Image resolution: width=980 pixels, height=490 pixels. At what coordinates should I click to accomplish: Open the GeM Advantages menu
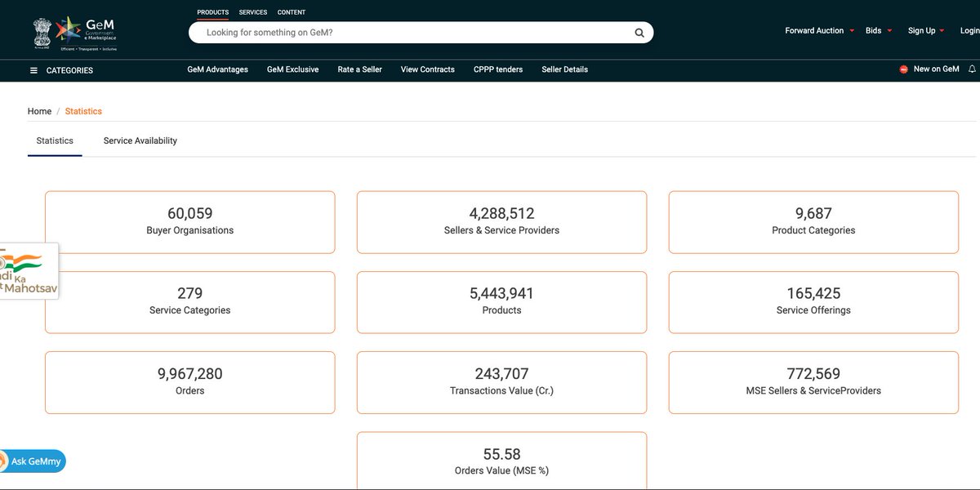(217, 69)
